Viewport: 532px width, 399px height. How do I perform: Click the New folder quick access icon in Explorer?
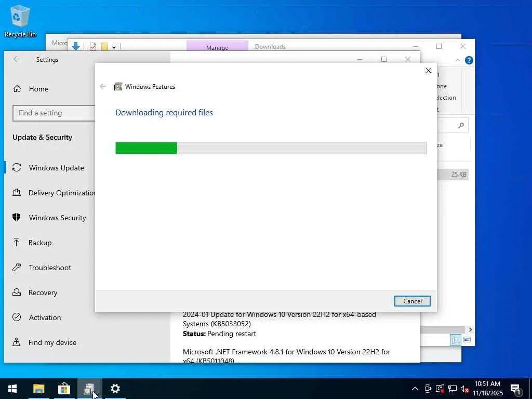pos(104,46)
